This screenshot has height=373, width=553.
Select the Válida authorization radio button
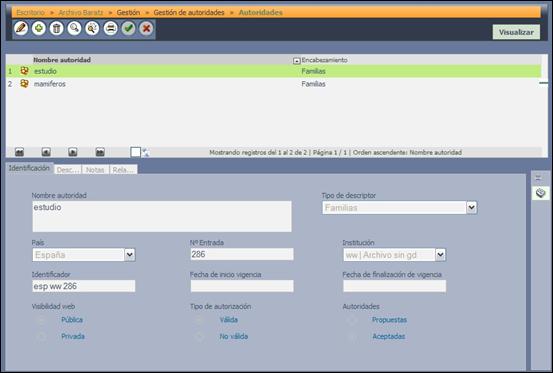[x=199, y=320]
